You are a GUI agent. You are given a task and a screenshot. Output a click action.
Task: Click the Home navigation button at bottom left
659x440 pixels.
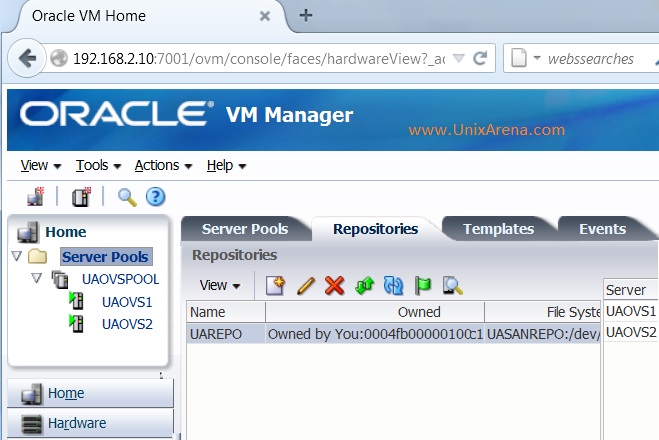pos(90,393)
